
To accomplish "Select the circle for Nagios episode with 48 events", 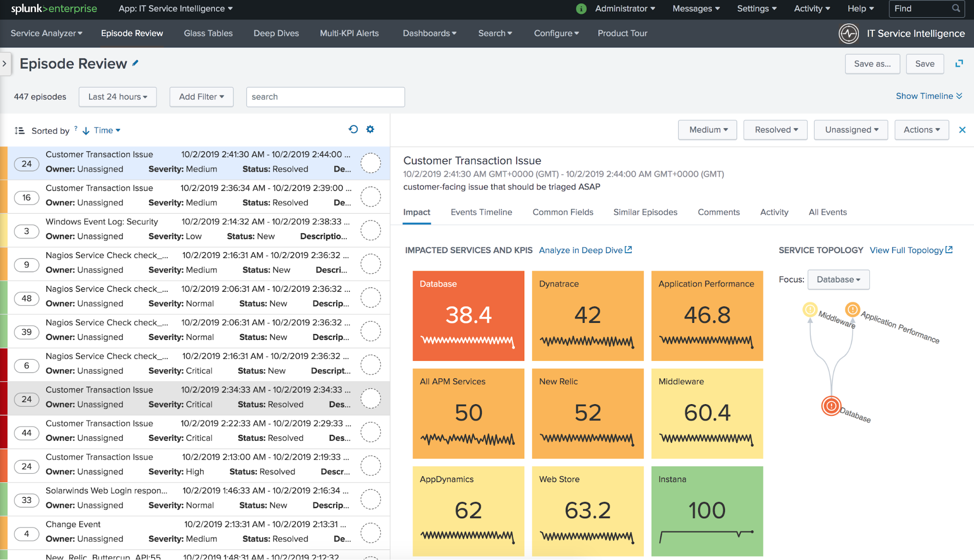I will point(370,298).
